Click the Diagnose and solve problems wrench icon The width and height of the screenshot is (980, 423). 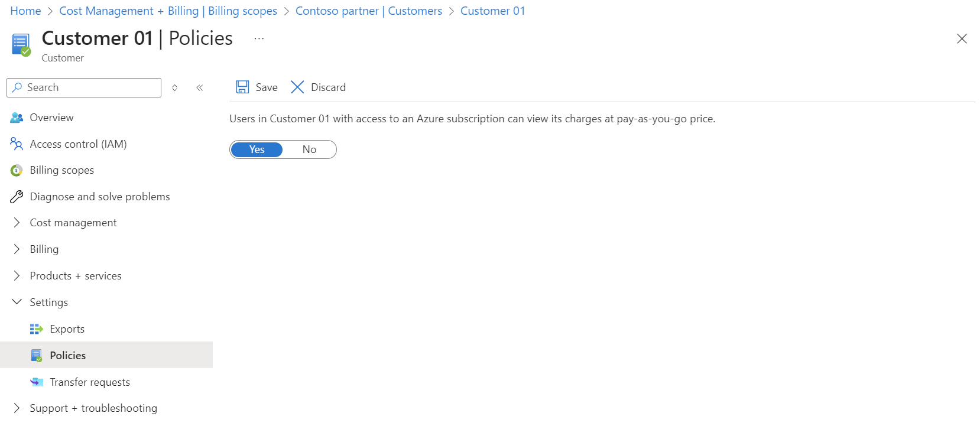[x=17, y=197]
